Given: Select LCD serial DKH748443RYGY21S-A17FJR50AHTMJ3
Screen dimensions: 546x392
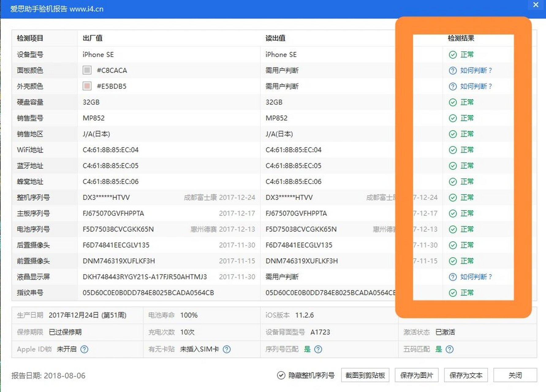Looking at the screenshot, I should pos(145,277).
